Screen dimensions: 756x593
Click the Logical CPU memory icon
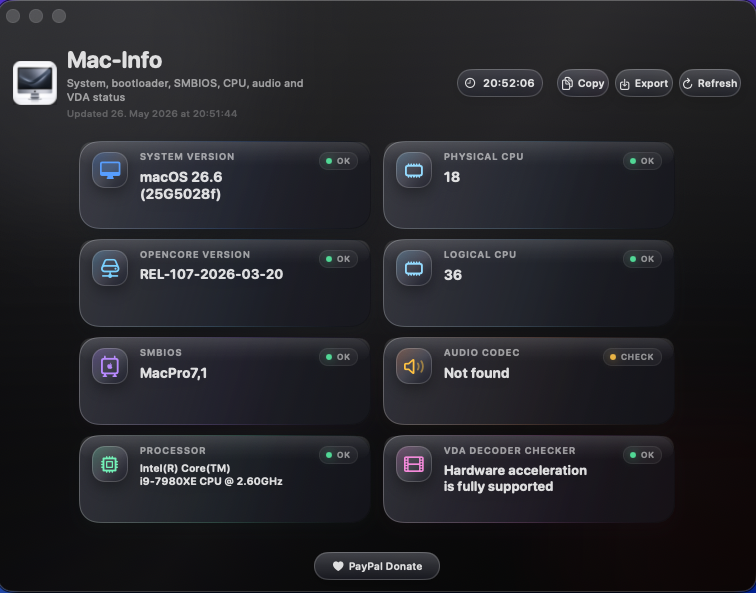[414, 268]
